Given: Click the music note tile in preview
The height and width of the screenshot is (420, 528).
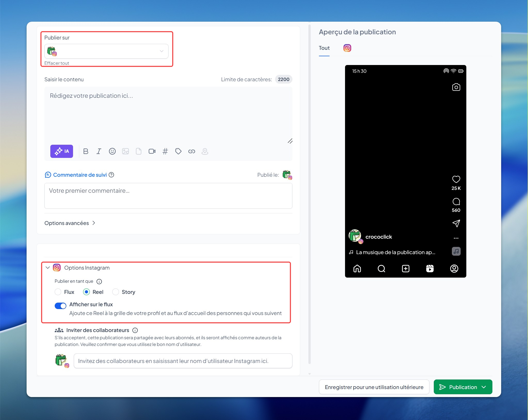Looking at the screenshot, I should pos(456,251).
